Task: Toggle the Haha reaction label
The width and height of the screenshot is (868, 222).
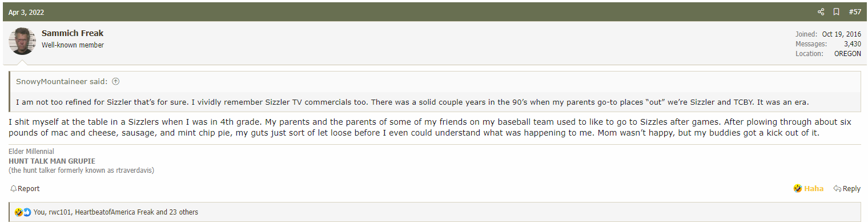Action: [x=814, y=188]
